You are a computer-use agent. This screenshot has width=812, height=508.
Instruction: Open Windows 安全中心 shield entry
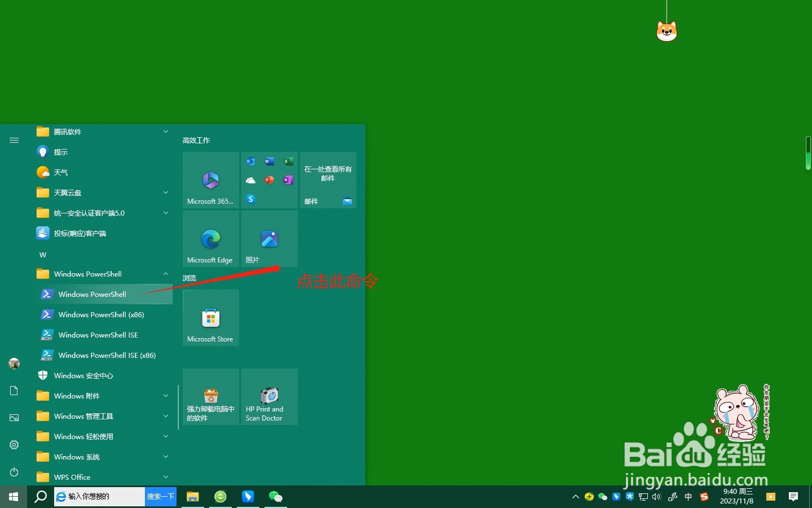(104, 375)
